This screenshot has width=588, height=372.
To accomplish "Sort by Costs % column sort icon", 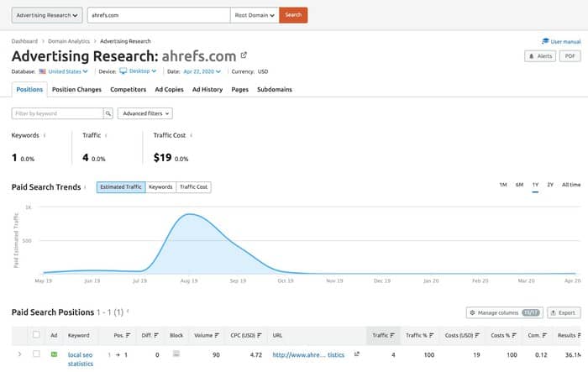I will tap(514, 335).
